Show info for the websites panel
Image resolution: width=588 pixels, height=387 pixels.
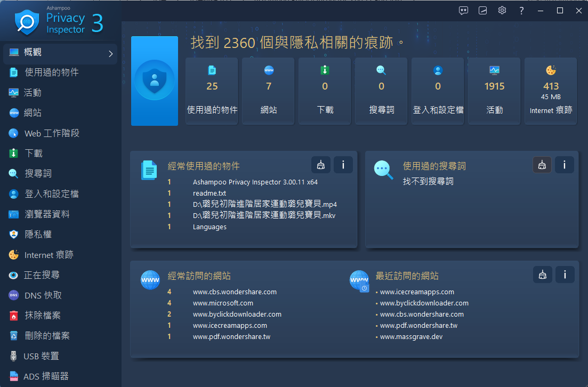(x=565, y=275)
